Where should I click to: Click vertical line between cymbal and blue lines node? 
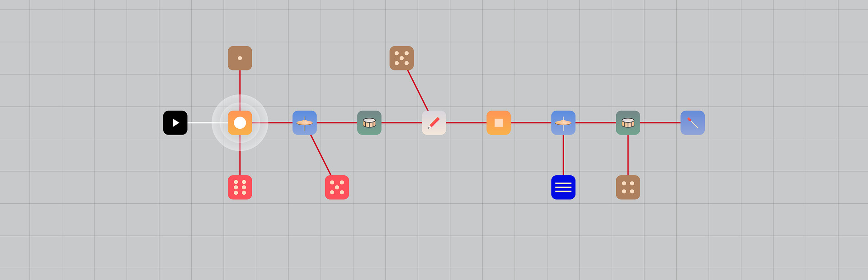(x=563, y=155)
